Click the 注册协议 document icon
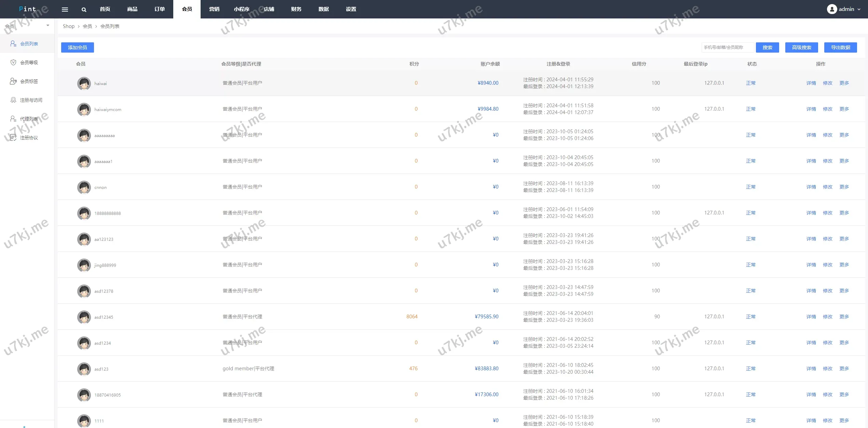The width and height of the screenshot is (868, 428). tap(13, 138)
